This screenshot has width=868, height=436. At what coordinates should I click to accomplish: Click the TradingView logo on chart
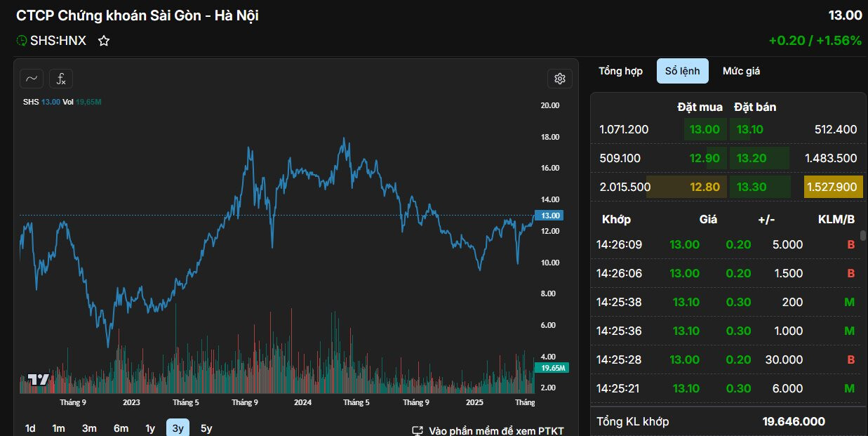pyautogui.click(x=39, y=380)
